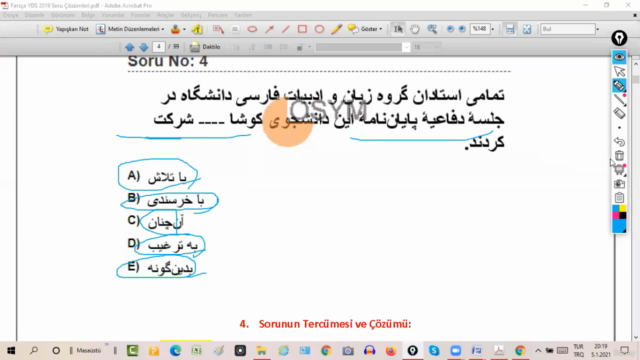Edit the %148 zoom level field
Image resolution: width=640 pixels, height=360 pixels.
click(x=480, y=29)
